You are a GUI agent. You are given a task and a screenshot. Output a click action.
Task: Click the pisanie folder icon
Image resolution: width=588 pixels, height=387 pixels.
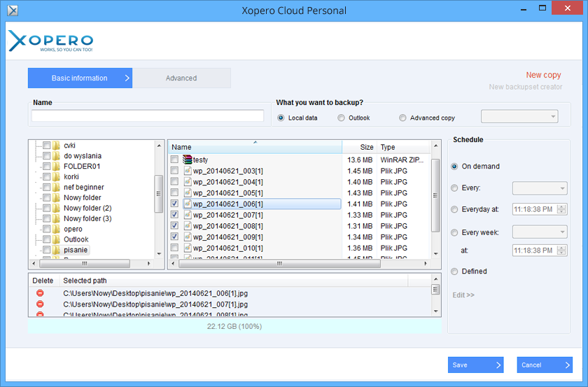pos(56,250)
